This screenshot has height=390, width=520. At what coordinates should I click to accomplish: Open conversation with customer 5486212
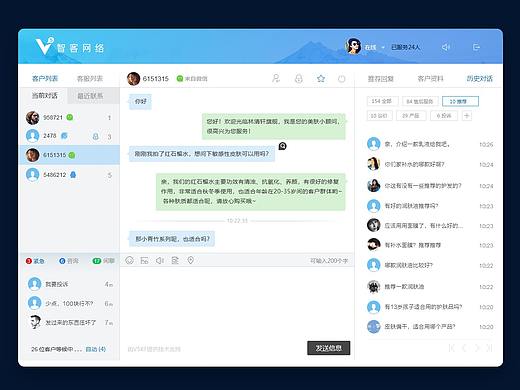(x=69, y=175)
